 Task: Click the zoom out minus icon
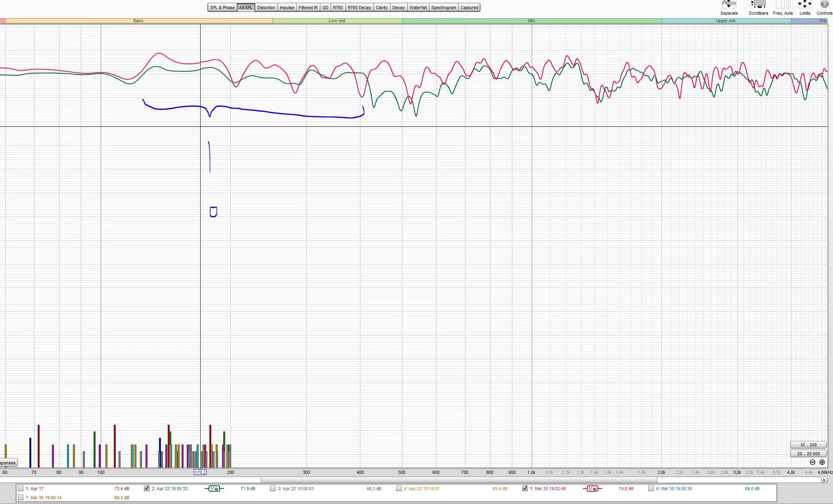(x=812, y=462)
